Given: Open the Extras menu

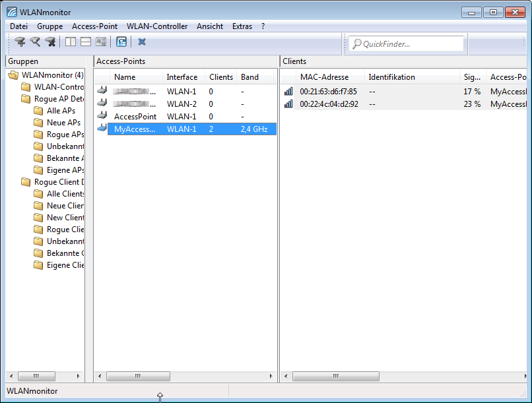Looking at the screenshot, I should coord(242,26).
